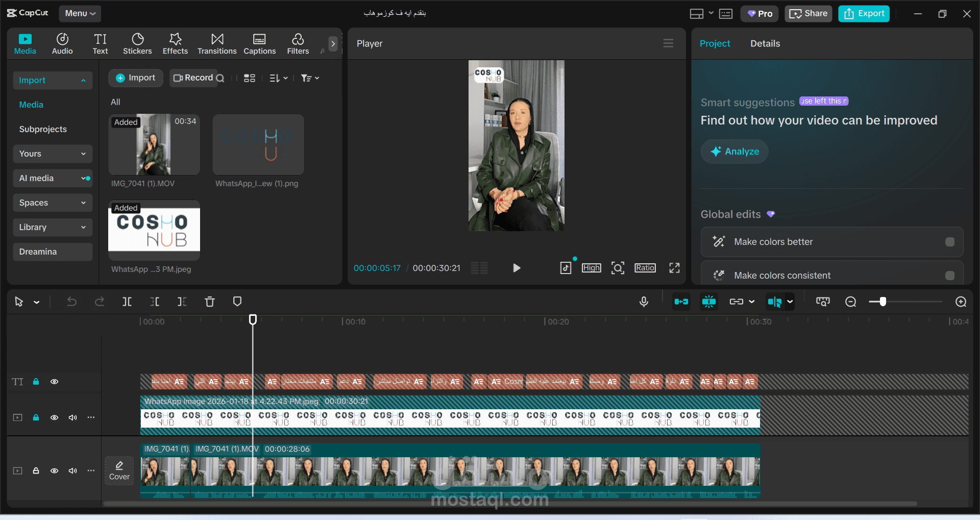Toggle the main track magnet icon
This screenshot has height=520, width=980.
[x=681, y=302]
